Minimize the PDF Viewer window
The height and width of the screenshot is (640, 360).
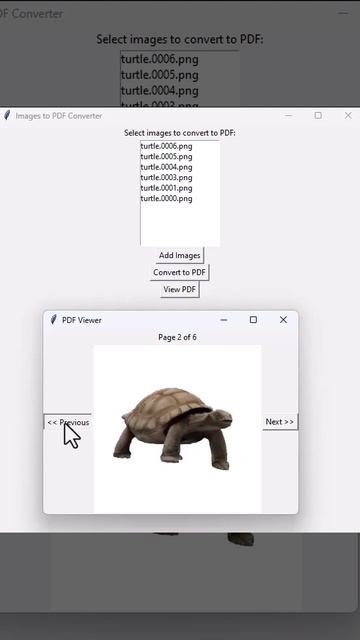click(x=224, y=320)
